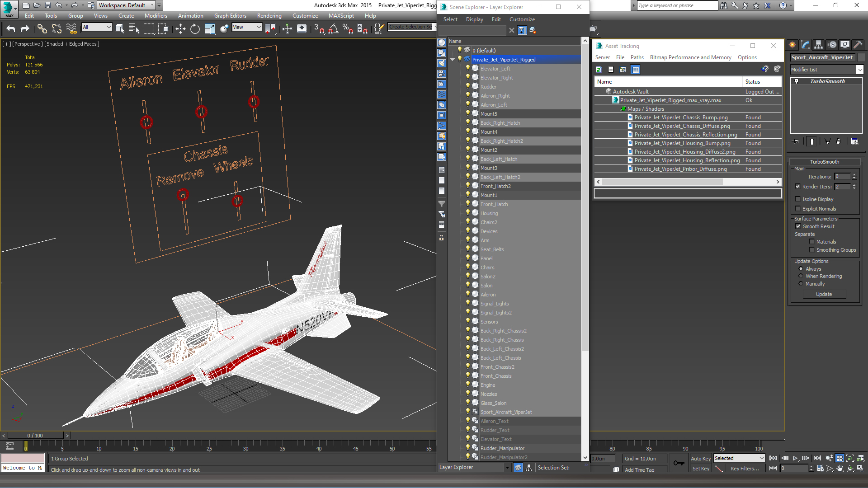The width and height of the screenshot is (868, 488).
Task: Click Pin Stack under the modifier stack
Action: pos(796,141)
